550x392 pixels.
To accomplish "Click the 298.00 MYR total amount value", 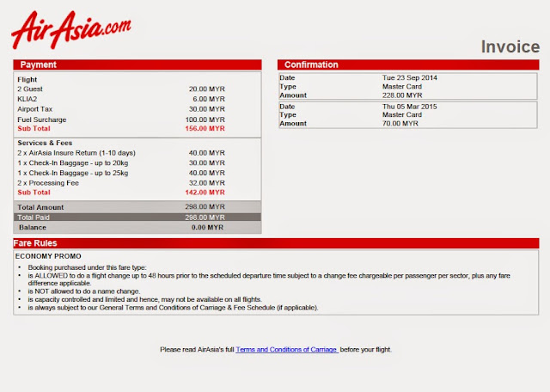I will [x=205, y=206].
